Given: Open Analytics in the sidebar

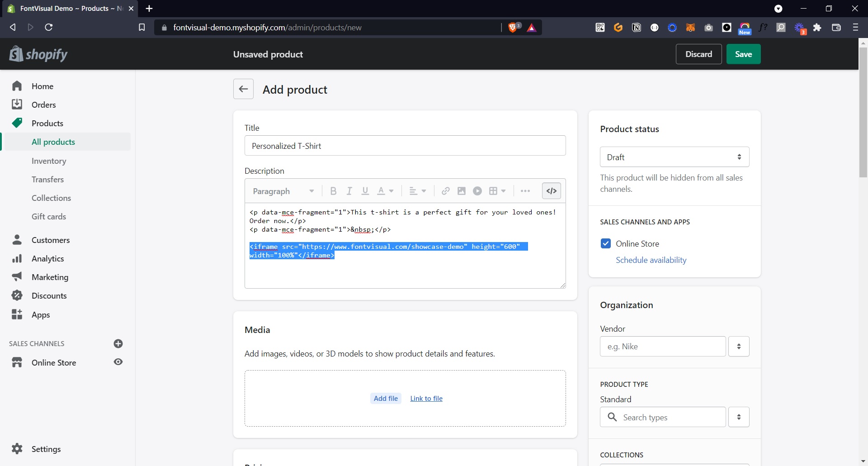Looking at the screenshot, I should tap(47, 258).
